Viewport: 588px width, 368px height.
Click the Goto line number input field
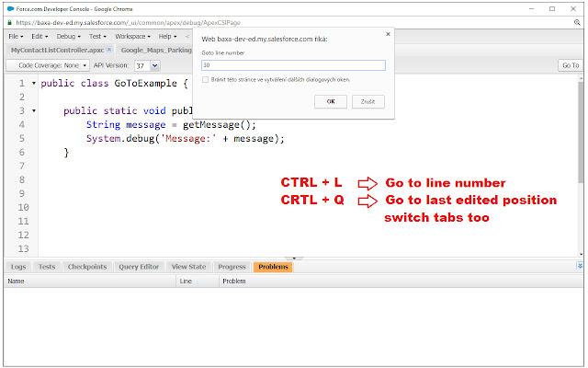[x=293, y=65]
